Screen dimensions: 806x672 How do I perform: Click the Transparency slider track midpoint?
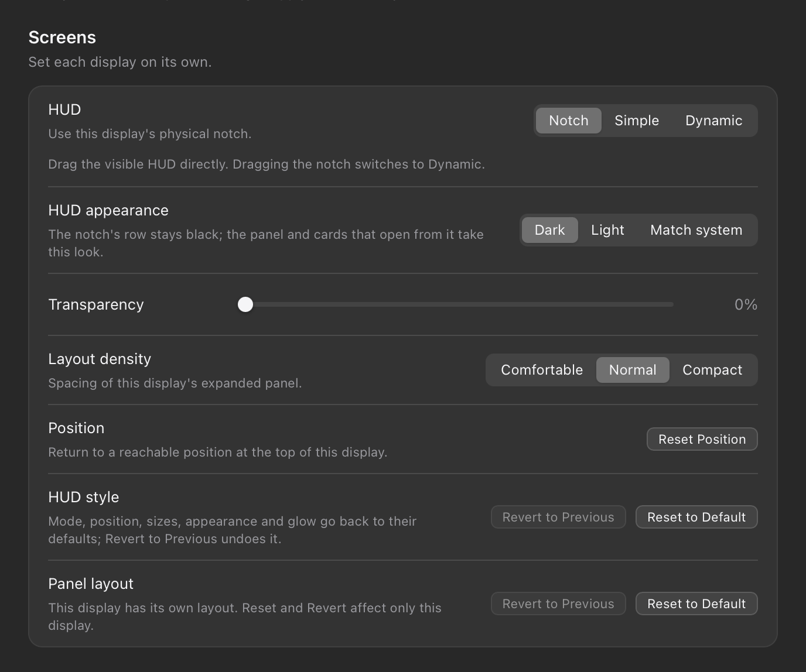[456, 304]
